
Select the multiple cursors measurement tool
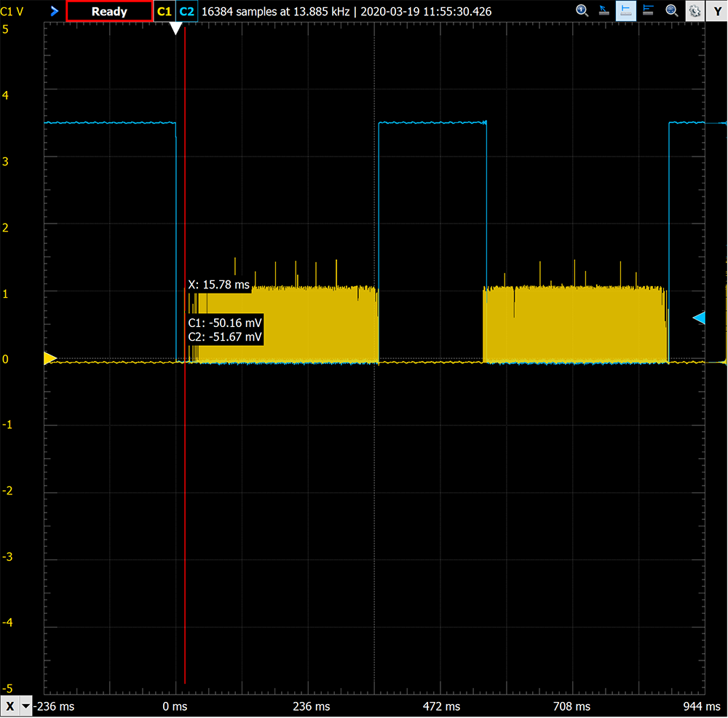(648, 11)
